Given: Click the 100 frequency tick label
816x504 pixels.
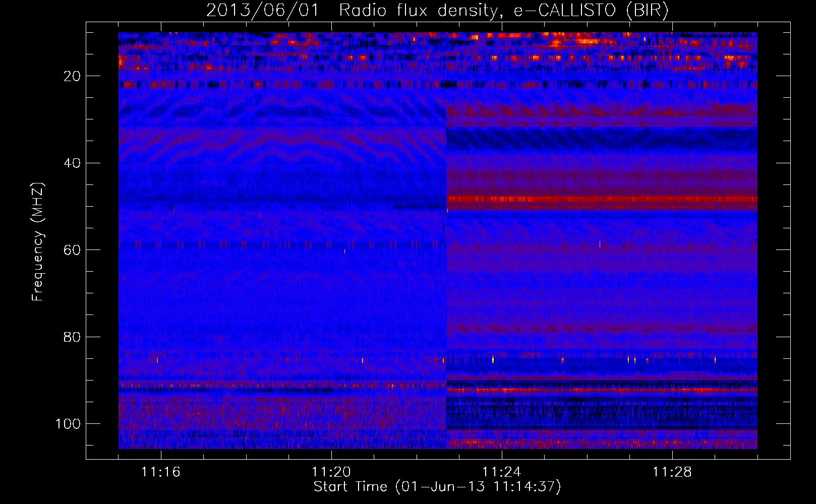Looking at the screenshot, I should pos(68,424).
